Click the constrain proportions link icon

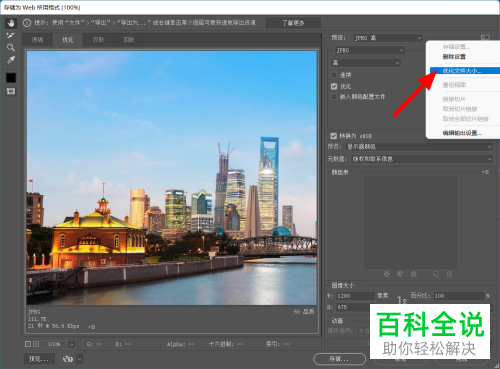coord(402,301)
